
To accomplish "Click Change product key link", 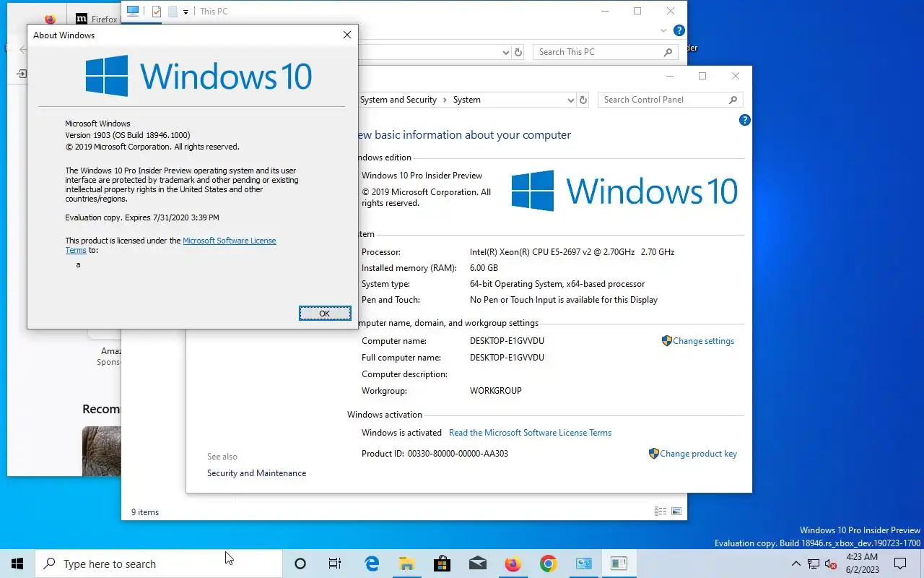I will 692,454.
